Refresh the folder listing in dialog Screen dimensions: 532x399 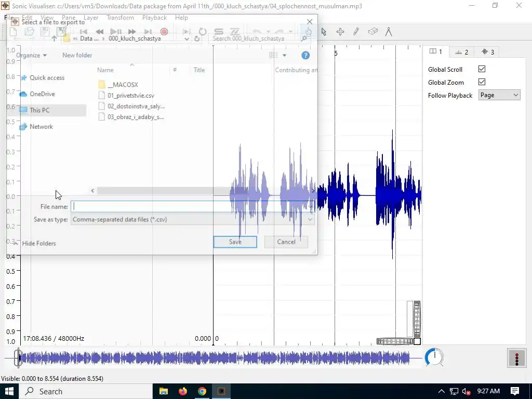point(197,38)
